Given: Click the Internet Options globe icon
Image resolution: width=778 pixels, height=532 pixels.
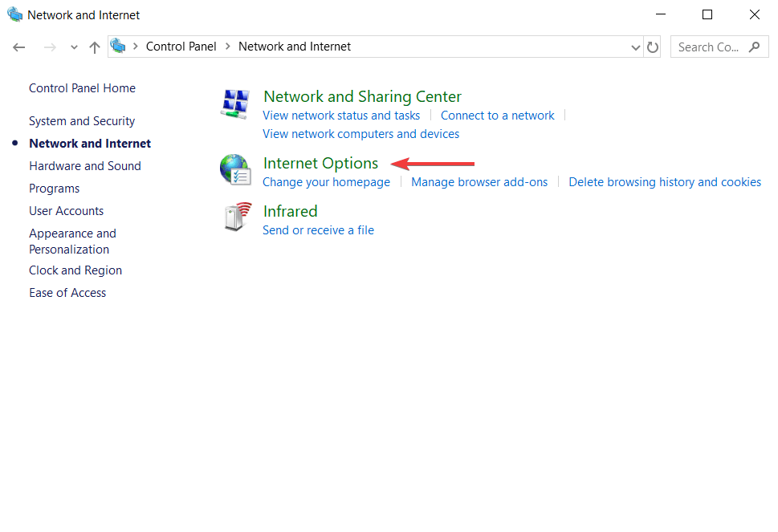Looking at the screenshot, I should point(236,170).
